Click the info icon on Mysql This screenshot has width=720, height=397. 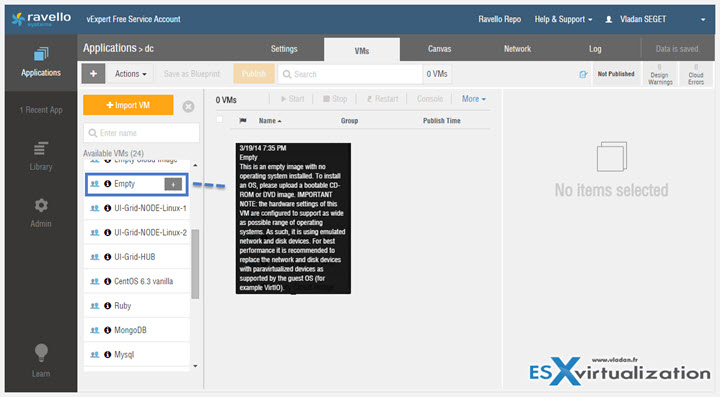click(x=107, y=354)
